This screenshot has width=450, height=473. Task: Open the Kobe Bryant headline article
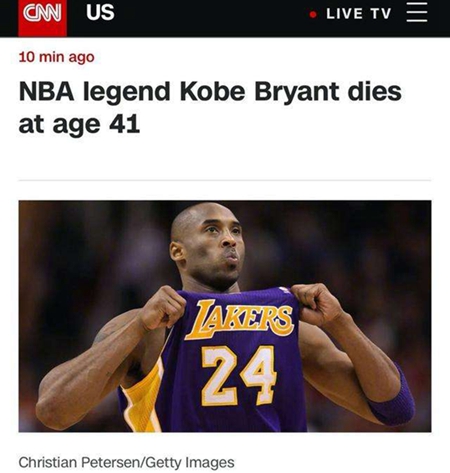(x=210, y=108)
